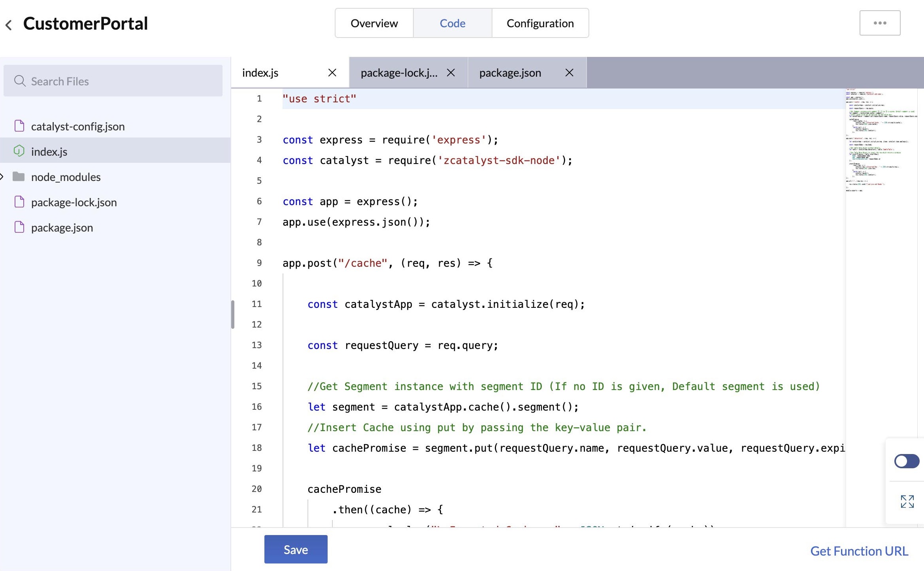Close the package-lock.json tab

pos(451,72)
